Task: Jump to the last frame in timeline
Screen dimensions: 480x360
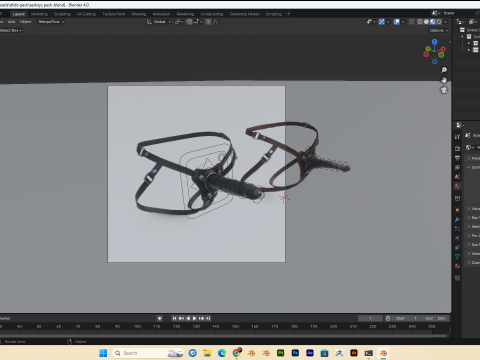Action: [x=208, y=318]
